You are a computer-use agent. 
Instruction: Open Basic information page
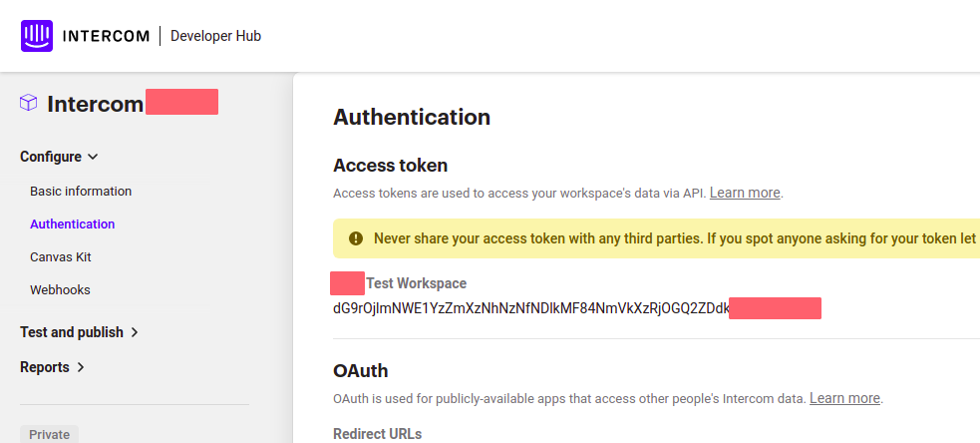[81, 191]
